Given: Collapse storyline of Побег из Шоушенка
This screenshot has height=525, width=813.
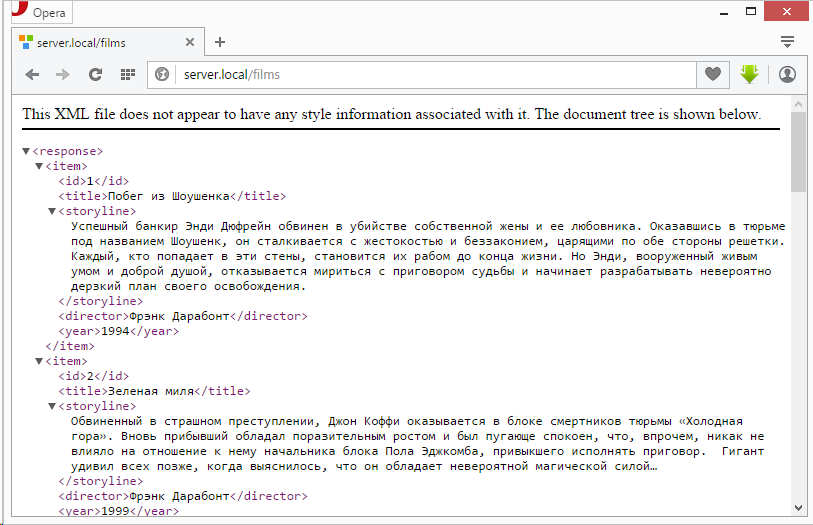Looking at the screenshot, I should coord(52,211).
